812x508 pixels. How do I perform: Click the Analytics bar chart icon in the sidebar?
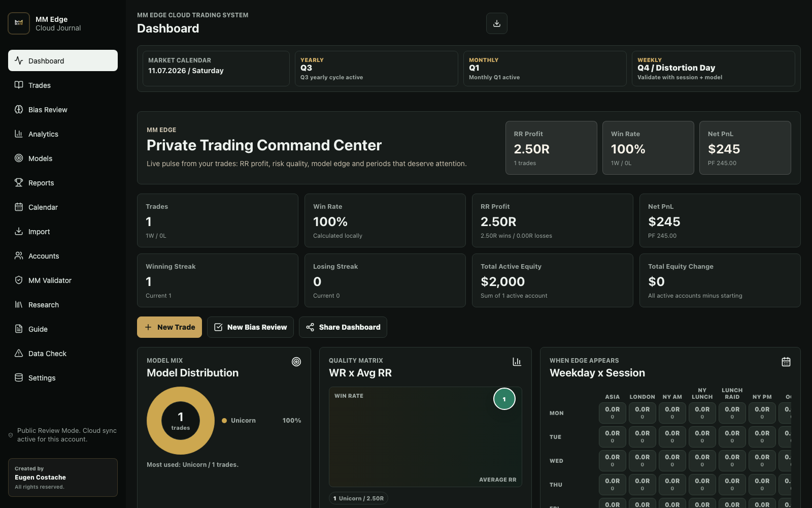(x=19, y=134)
